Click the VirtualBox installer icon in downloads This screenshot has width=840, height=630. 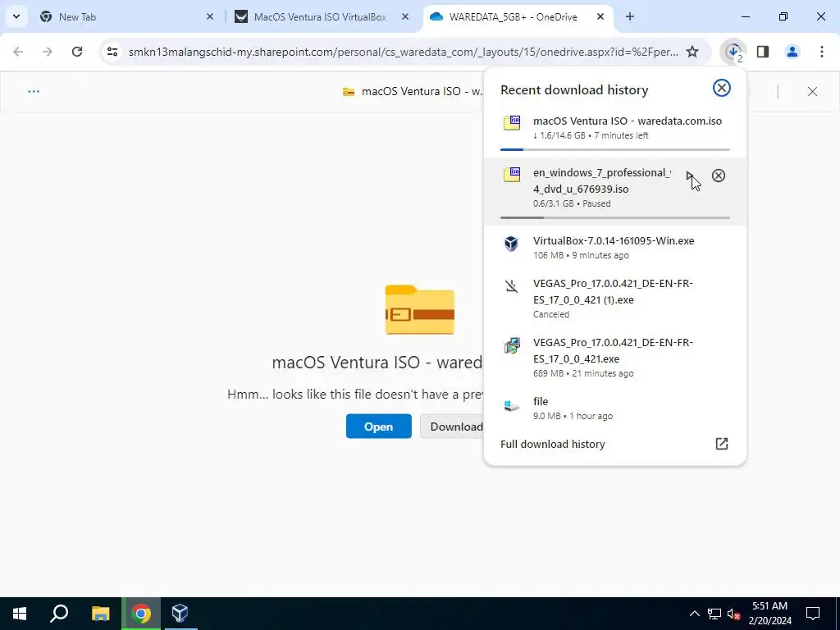click(x=512, y=243)
